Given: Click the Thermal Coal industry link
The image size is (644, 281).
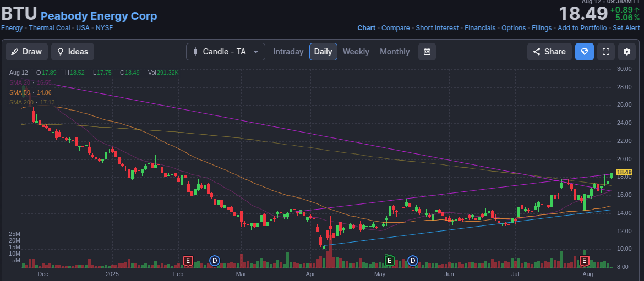Looking at the screenshot, I should pos(50,28).
